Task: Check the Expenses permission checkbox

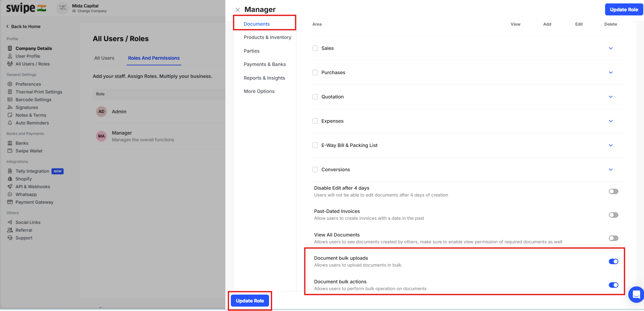Action: click(315, 121)
